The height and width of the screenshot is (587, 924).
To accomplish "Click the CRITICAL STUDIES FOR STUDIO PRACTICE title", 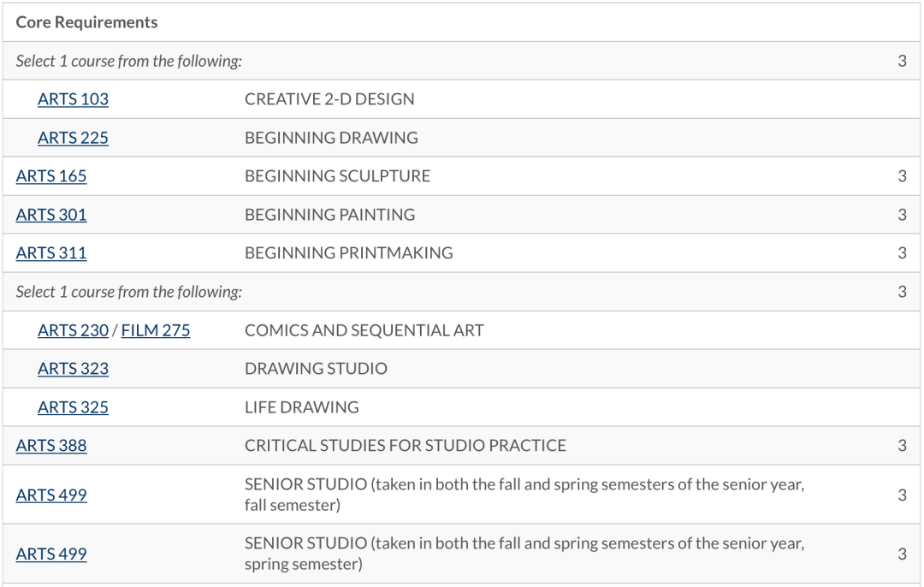I will 406,446.
